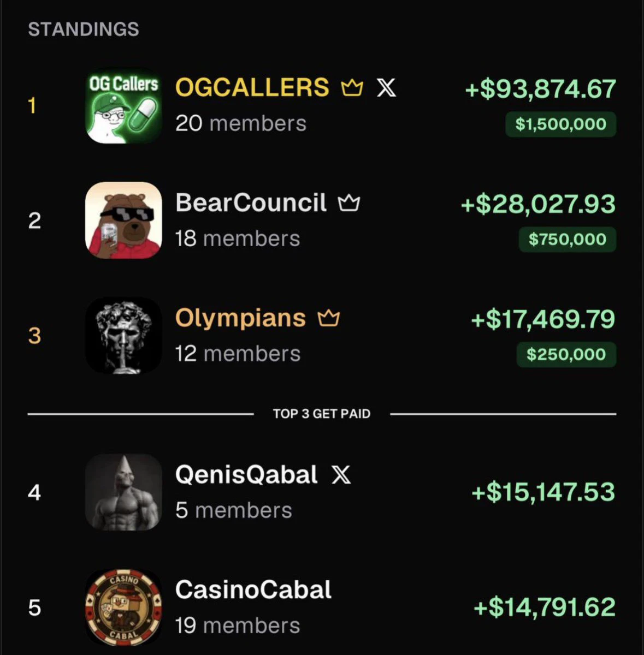Screen dimensions: 644x655
Task: Open the BearCouncil bear avatar
Action: [123, 220]
